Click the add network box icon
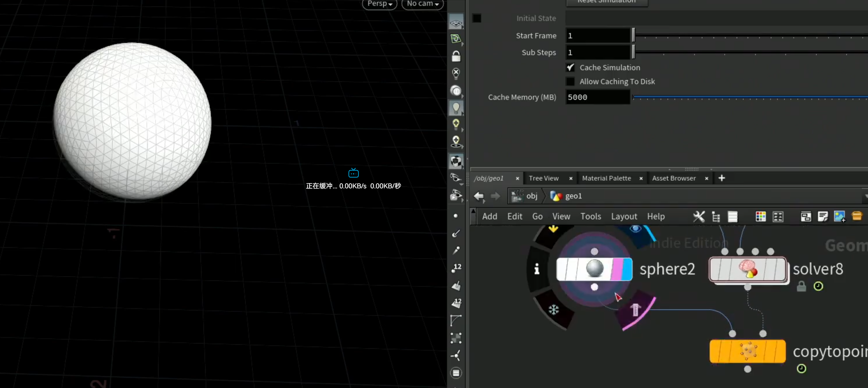The width and height of the screenshot is (868, 388). [806, 216]
